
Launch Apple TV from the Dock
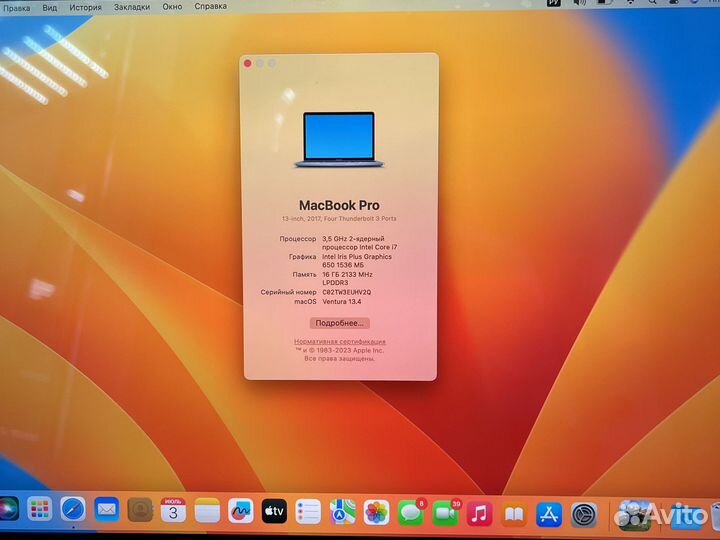coord(274,512)
